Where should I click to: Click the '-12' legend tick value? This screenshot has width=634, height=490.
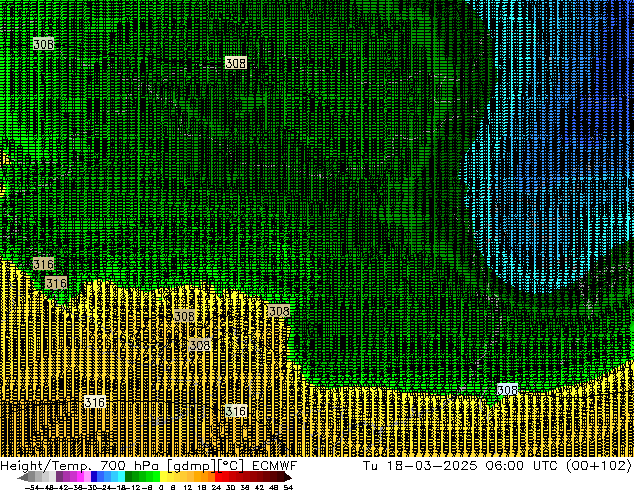[134, 487]
